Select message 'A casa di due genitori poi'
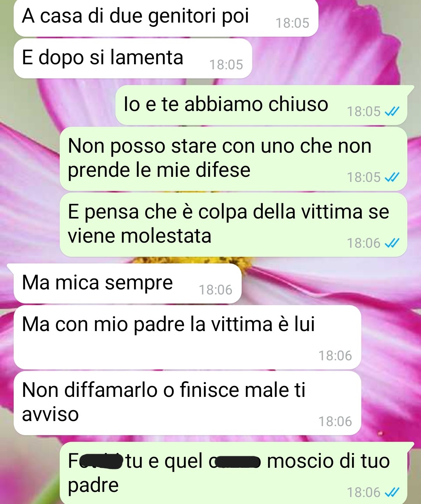Viewport: 421px width, 504px height. [166, 18]
